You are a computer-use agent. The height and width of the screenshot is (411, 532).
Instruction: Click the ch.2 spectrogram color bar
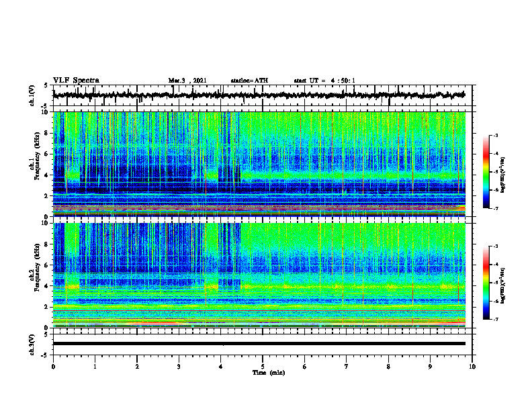[x=486, y=283]
